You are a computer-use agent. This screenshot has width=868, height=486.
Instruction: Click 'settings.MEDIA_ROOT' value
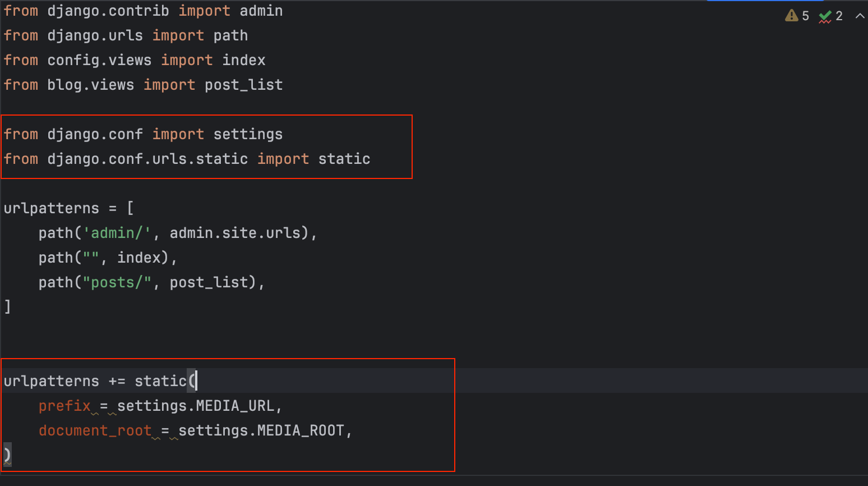pos(261,430)
